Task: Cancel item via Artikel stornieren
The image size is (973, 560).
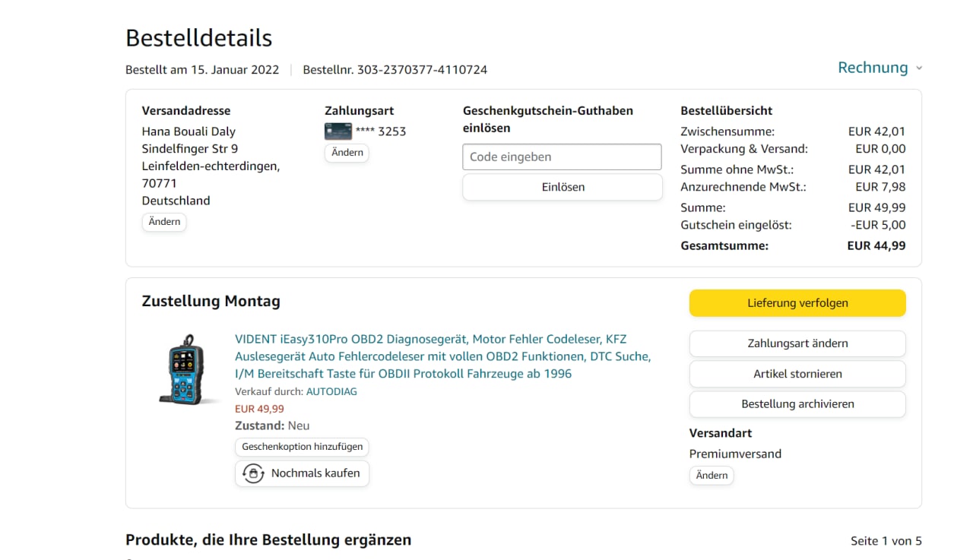Action: pyautogui.click(x=797, y=374)
